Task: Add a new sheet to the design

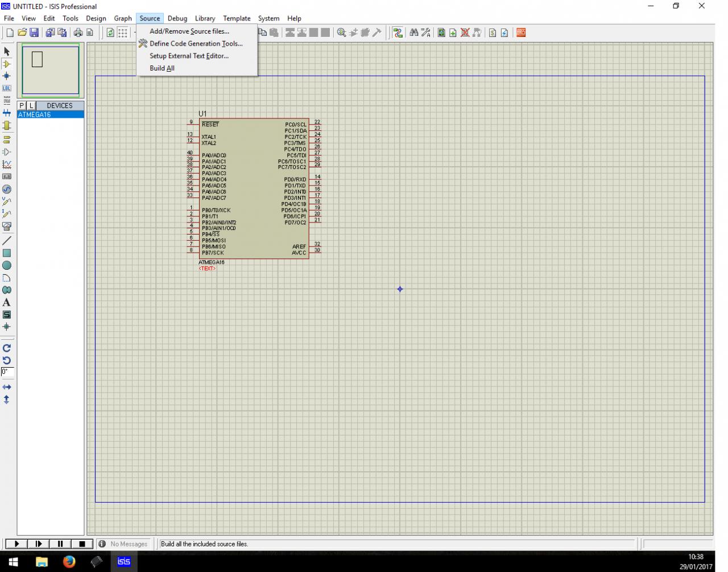Action: pyautogui.click(x=453, y=32)
